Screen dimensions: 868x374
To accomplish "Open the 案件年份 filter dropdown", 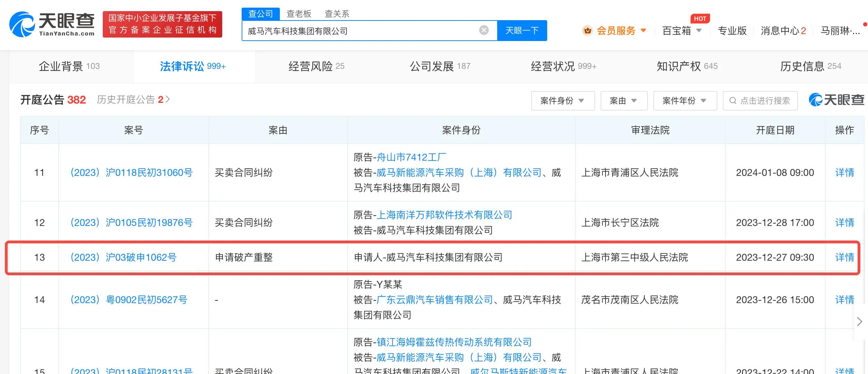I will 685,101.
